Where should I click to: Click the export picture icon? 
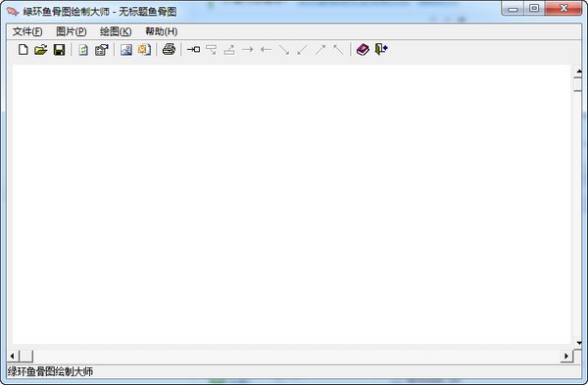[x=126, y=50]
